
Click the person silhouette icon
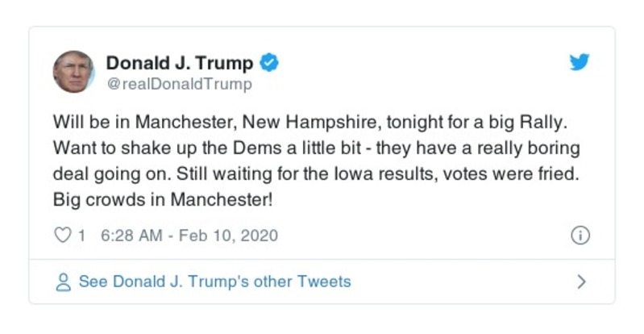[x=62, y=282]
